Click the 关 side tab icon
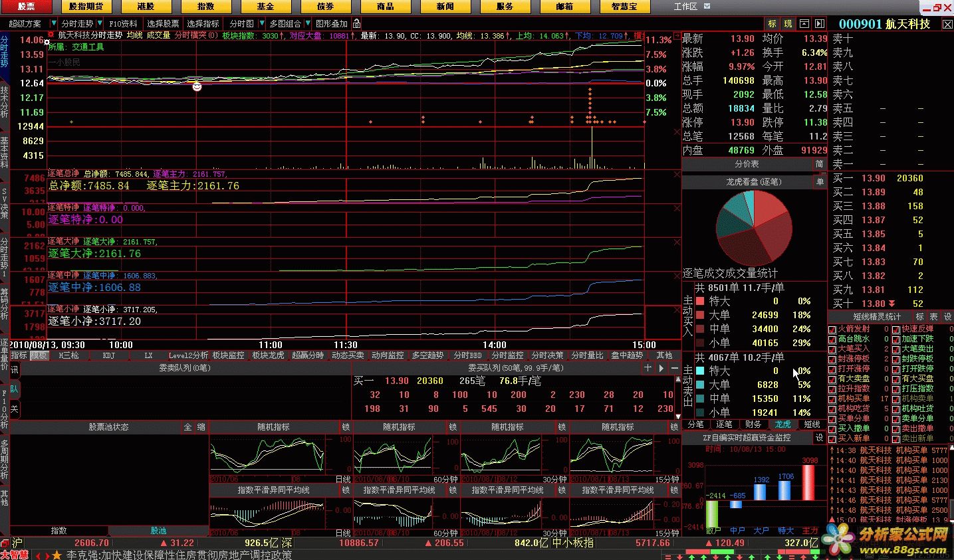Image resolution: width=954 pixels, height=560 pixels. tap(14, 409)
